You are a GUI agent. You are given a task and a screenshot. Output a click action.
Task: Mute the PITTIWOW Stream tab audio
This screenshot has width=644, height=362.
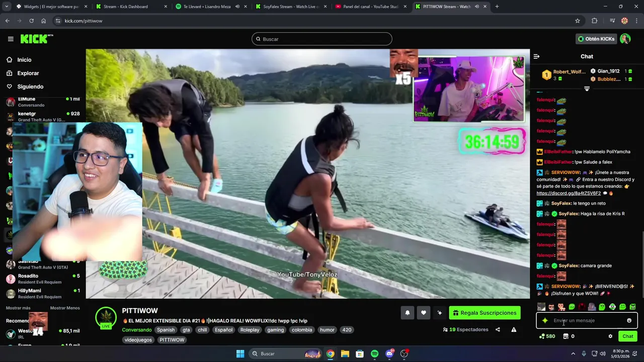[476, 7]
